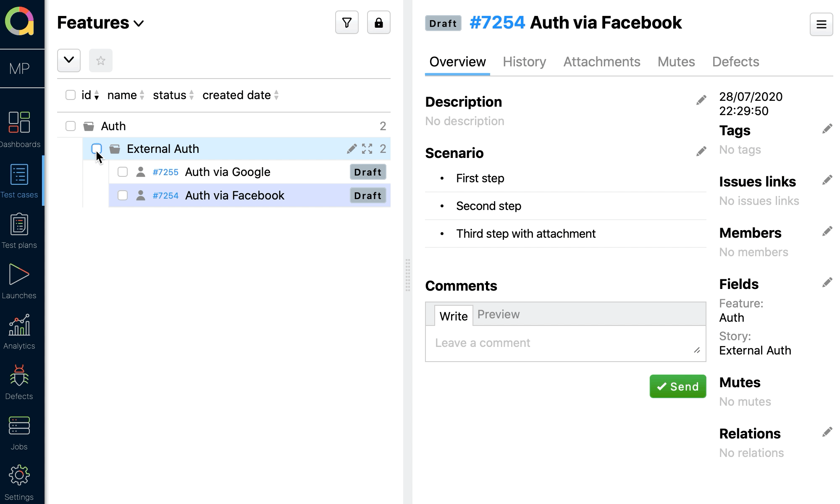Click the lock icon button

[378, 23]
